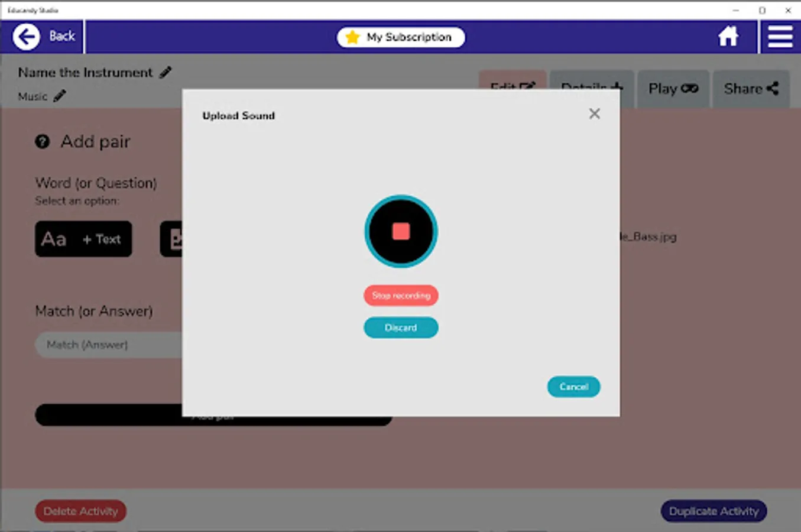Open the hamburger menu
Viewport: 801px width, 532px height.
(780, 37)
